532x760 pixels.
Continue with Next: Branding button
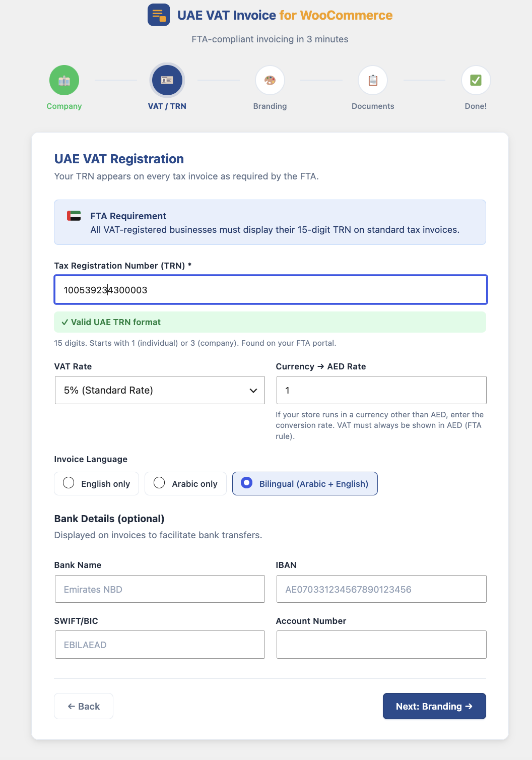click(434, 706)
